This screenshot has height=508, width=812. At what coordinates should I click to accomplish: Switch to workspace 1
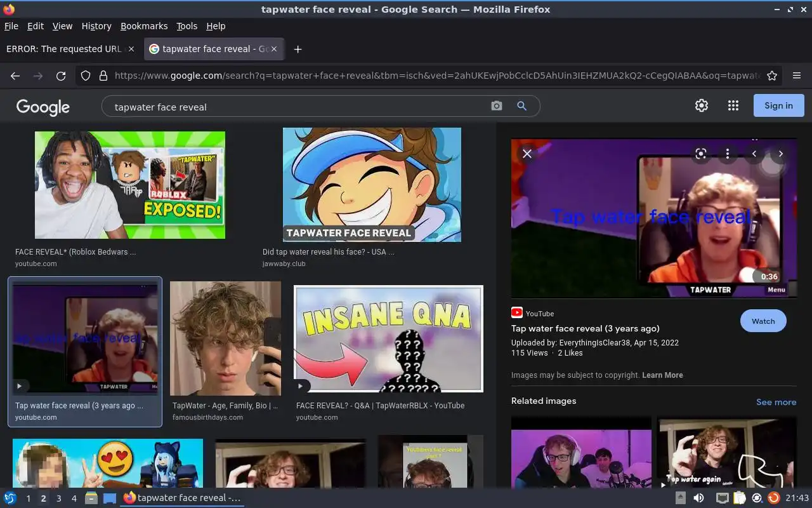pos(28,498)
